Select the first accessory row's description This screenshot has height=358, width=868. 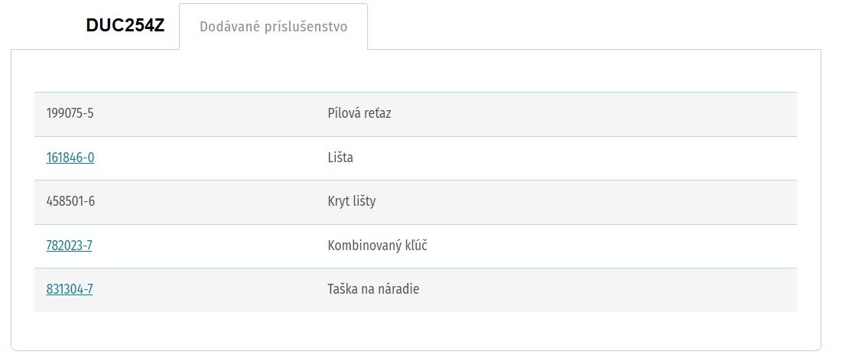click(359, 114)
